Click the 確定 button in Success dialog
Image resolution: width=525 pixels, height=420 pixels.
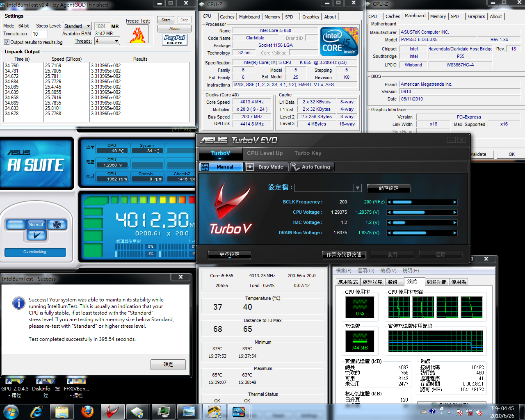click(168, 365)
